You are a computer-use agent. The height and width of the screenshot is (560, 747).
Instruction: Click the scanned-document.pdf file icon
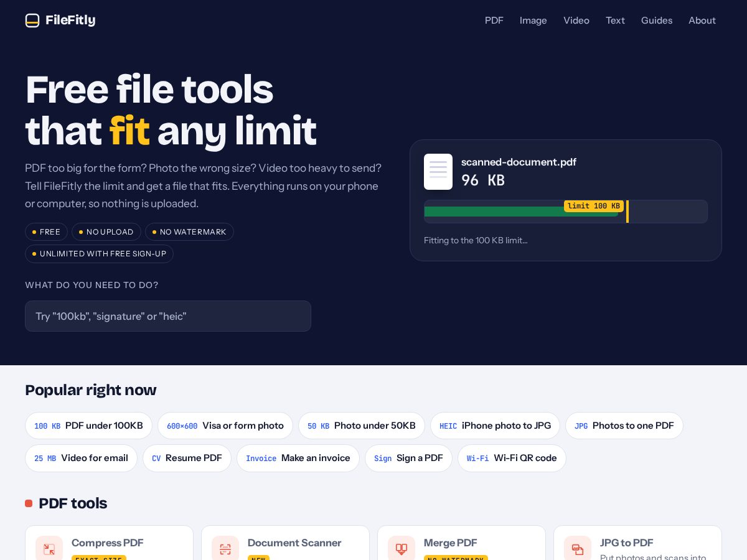[438, 172]
